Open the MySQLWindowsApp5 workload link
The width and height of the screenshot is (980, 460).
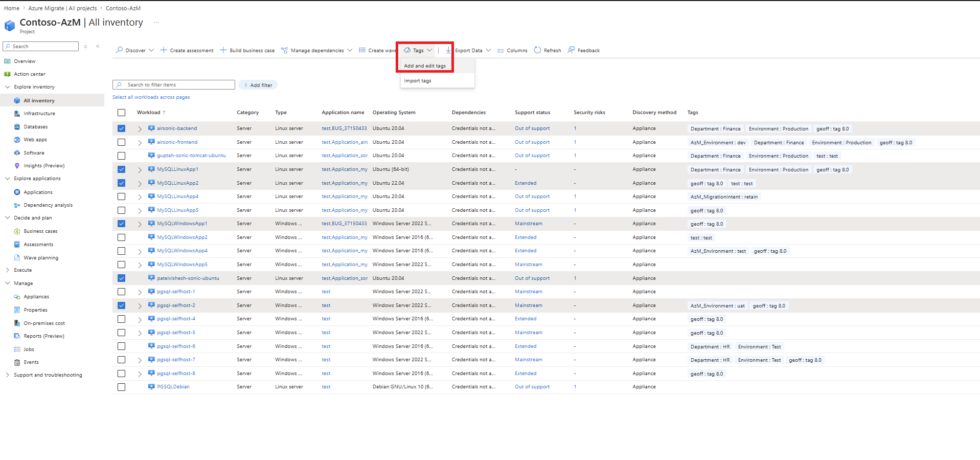click(182, 265)
